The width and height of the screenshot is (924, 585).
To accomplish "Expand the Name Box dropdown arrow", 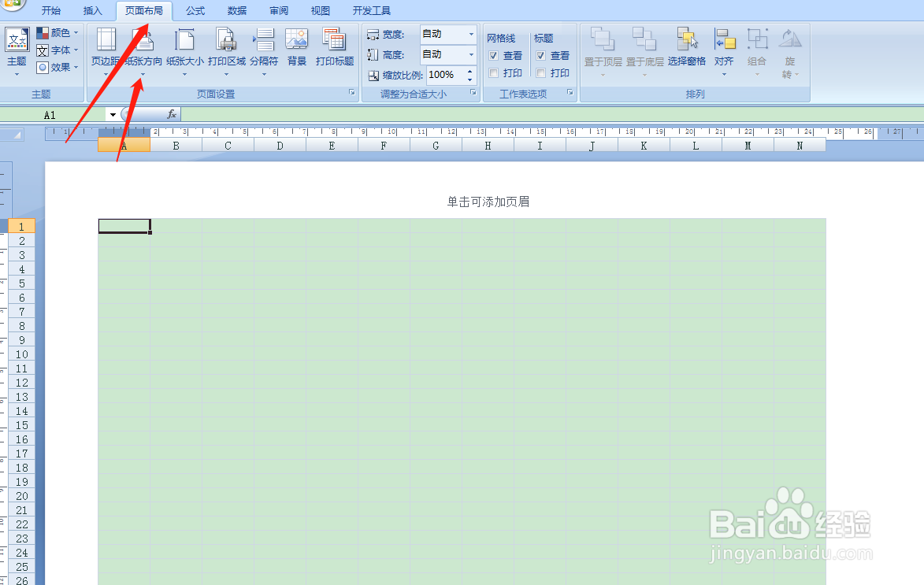I will coord(113,115).
